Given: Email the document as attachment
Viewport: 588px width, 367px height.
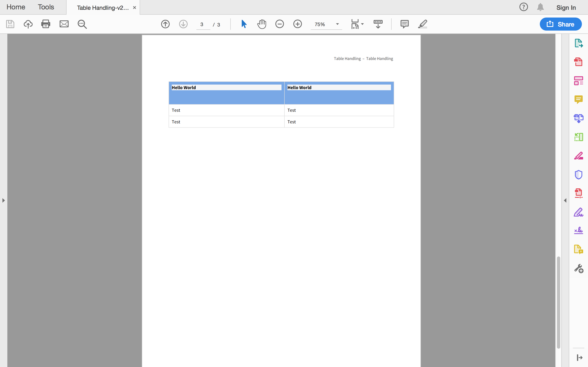Looking at the screenshot, I should point(64,24).
